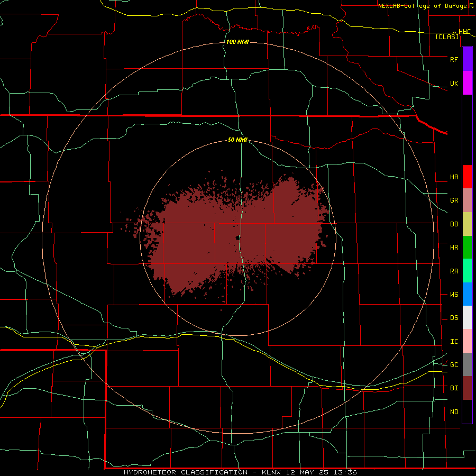Click the [CLAS] units label
This screenshot has width=476, height=476.
(x=447, y=37)
